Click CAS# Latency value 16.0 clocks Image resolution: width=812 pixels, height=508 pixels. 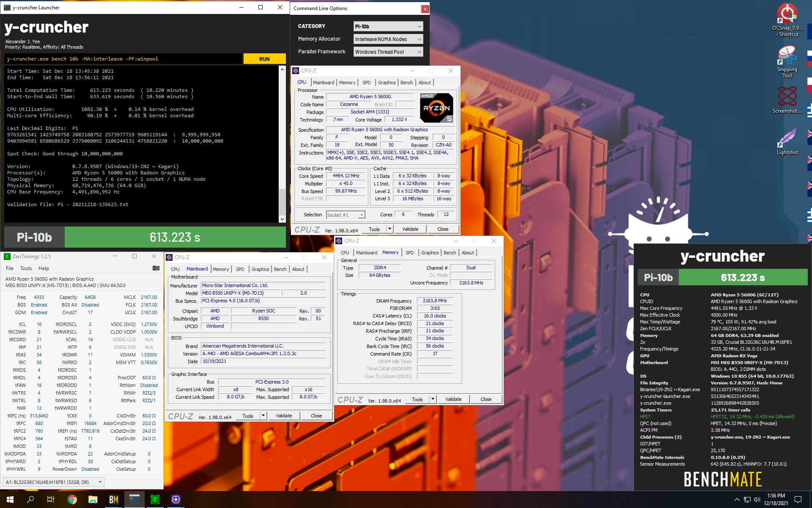pos(435,316)
